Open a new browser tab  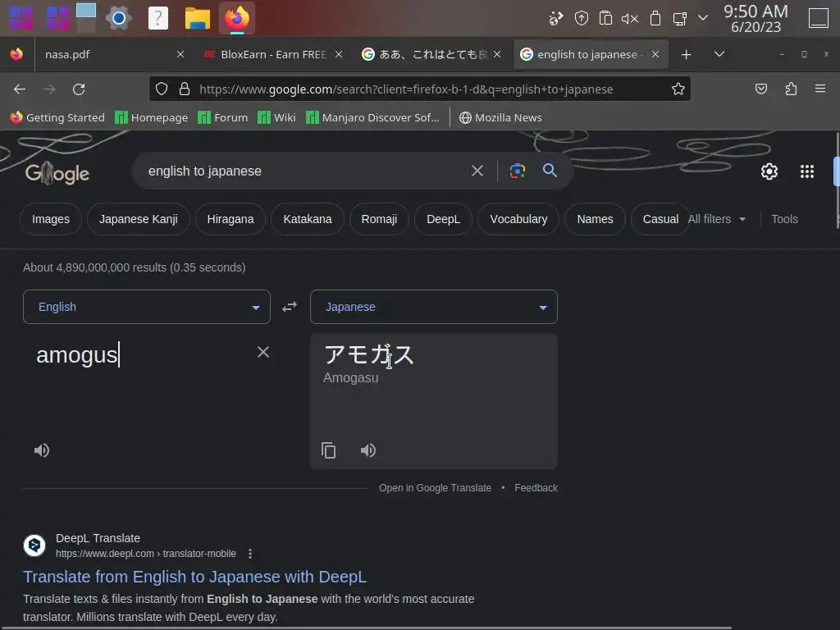click(x=687, y=55)
